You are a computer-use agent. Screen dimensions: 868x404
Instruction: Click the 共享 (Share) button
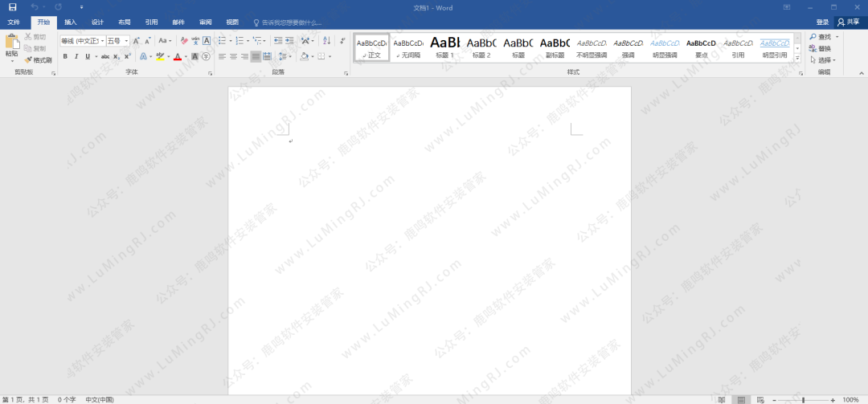point(849,22)
